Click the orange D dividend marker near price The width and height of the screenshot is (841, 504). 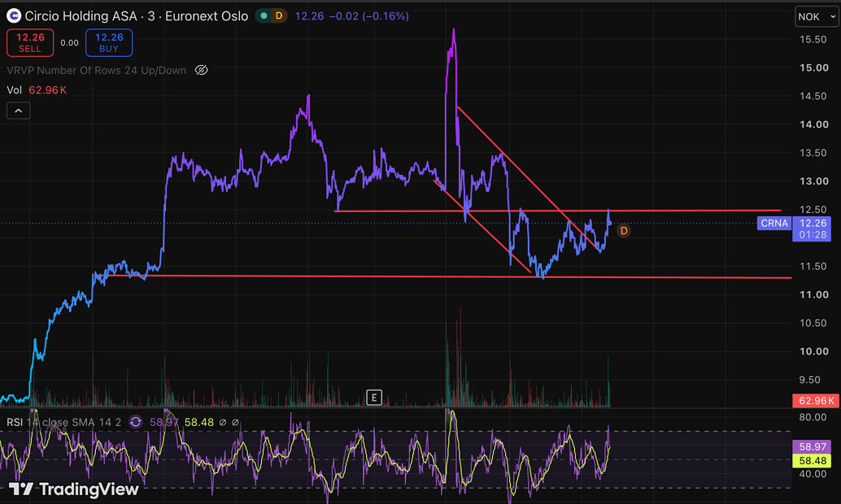tap(623, 231)
